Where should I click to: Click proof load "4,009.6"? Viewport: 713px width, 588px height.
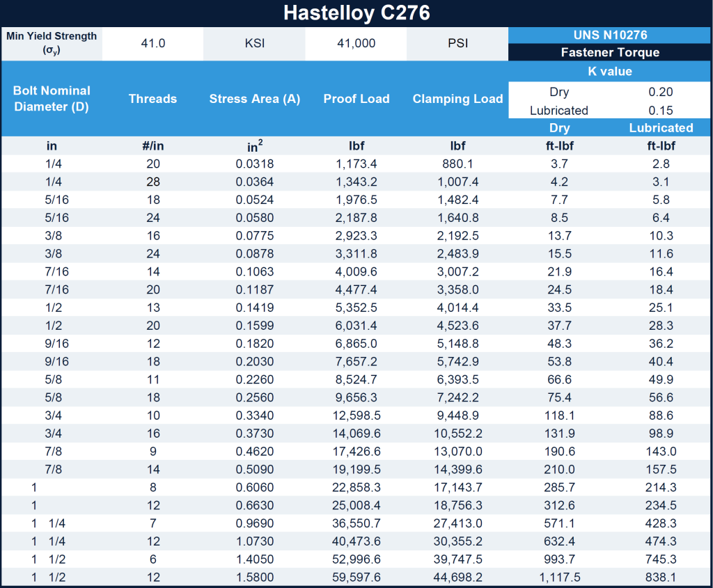coord(356,272)
